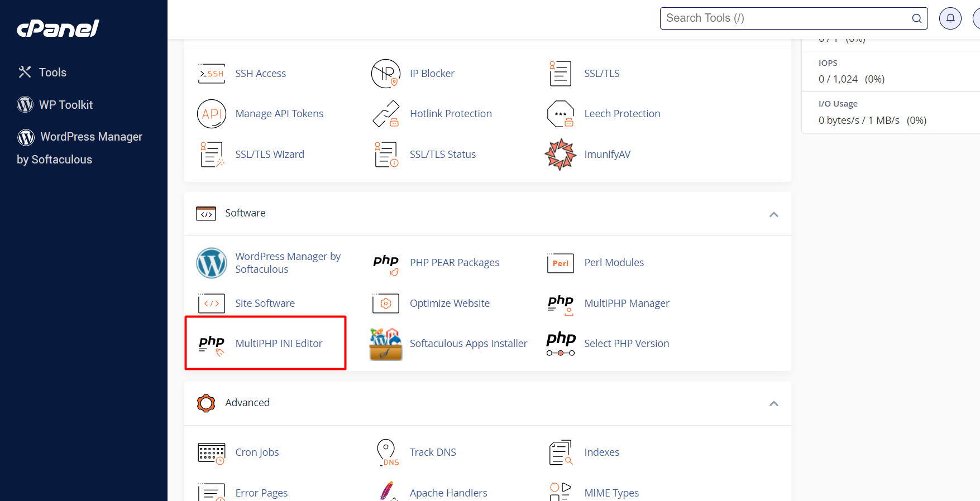Click the search magnifier icon
This screenshot has width=980, height=501.
click(x=916, y=18)
